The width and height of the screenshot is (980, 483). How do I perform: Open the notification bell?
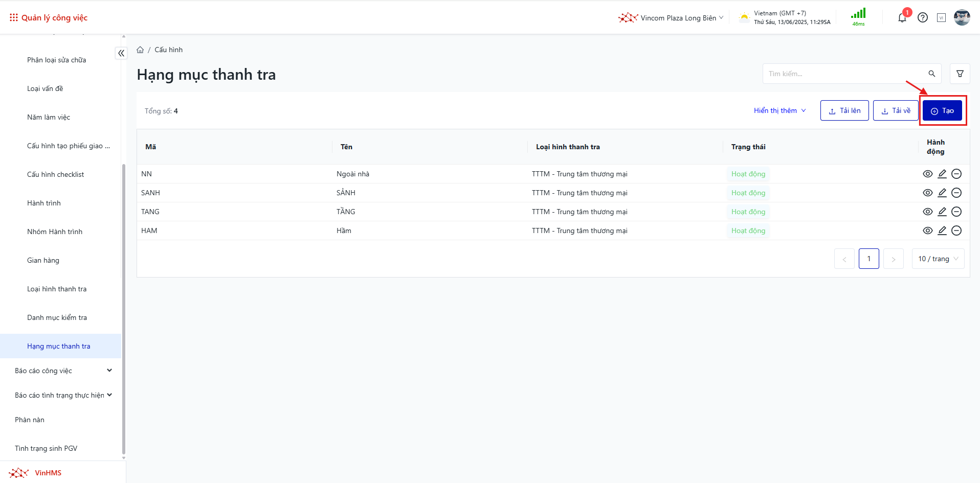902,18
